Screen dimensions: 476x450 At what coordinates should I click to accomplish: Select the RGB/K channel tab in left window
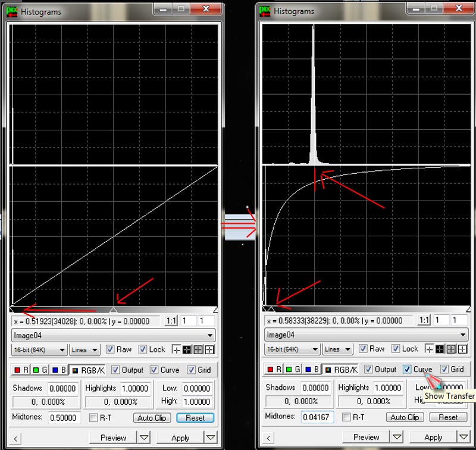tap(87, 370)
